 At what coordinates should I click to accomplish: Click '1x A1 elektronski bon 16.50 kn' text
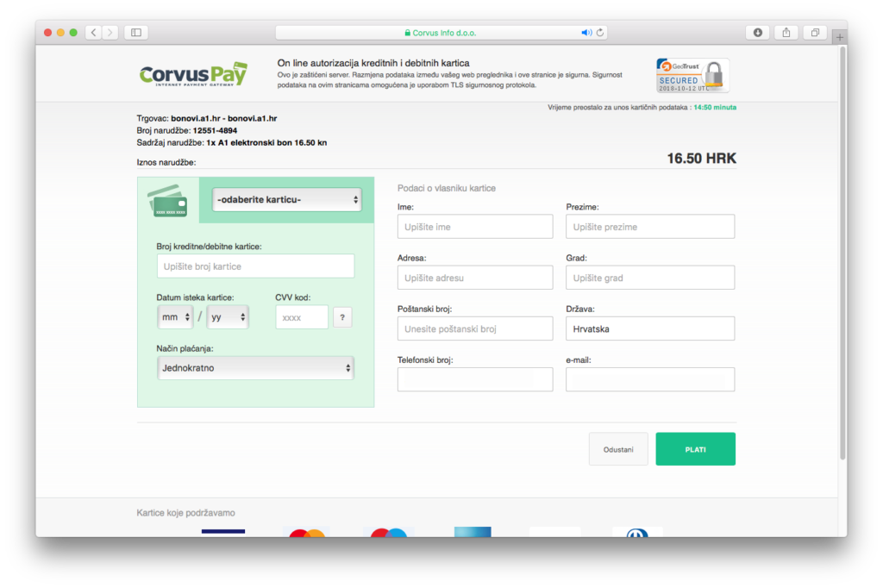point(266,142)
